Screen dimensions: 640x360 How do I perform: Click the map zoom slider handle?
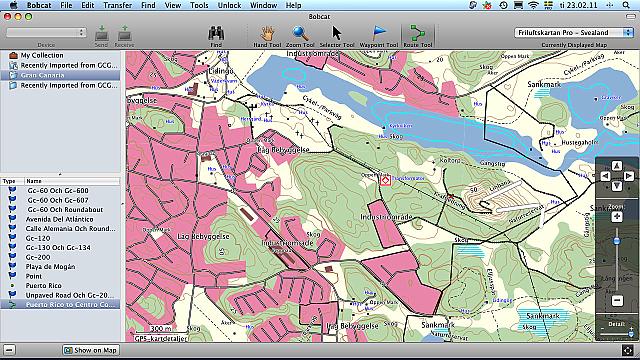tap(617, 241)
